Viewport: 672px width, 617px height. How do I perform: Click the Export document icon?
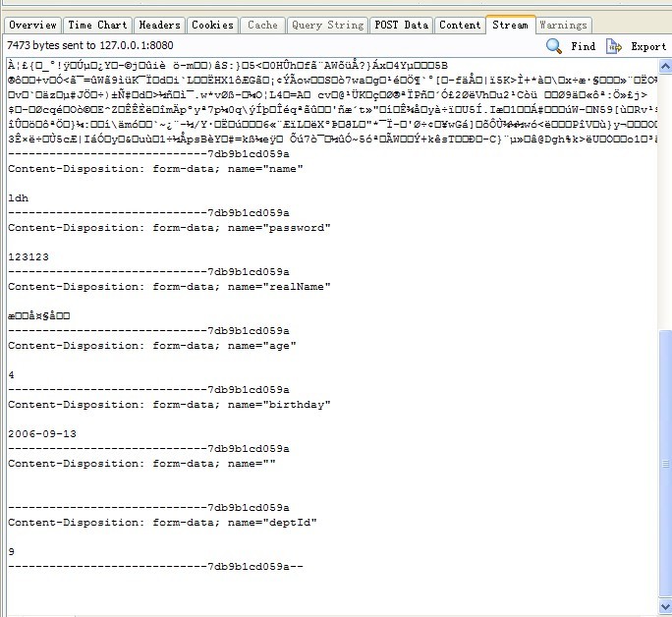613,46
